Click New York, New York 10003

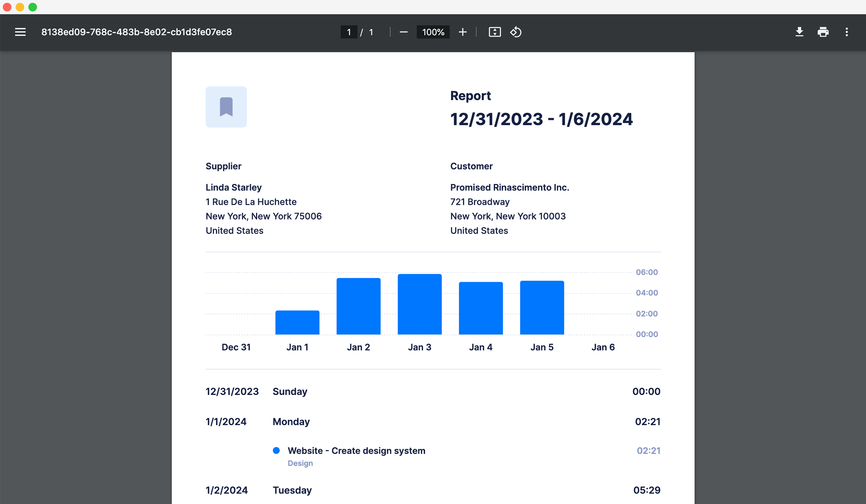click(508, 216)
